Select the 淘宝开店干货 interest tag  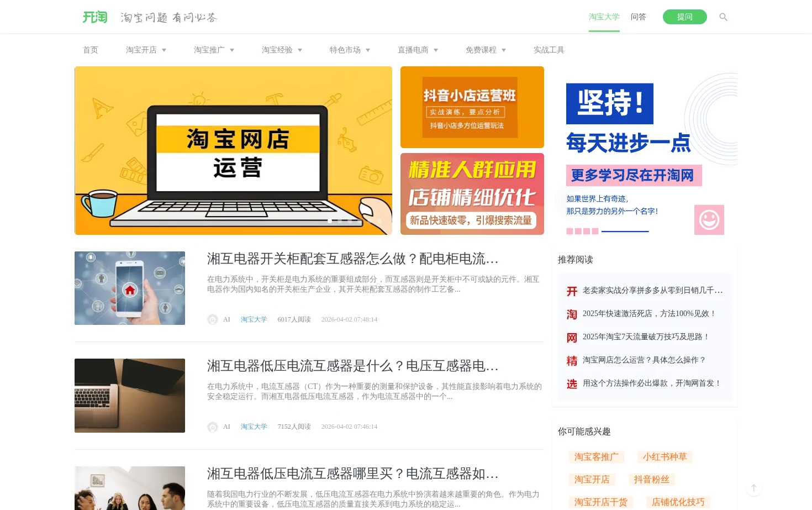(601, 502)
